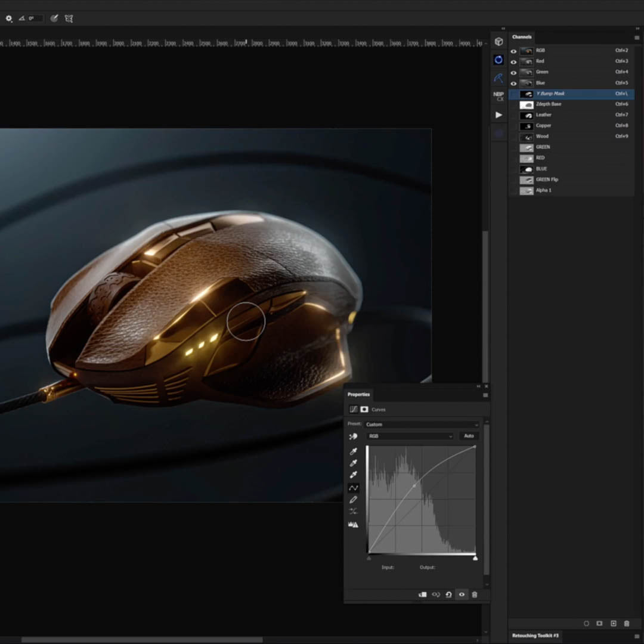Switch to the Properties tab
This screenshot has height=644, width=644.
[x=358, y=394]
